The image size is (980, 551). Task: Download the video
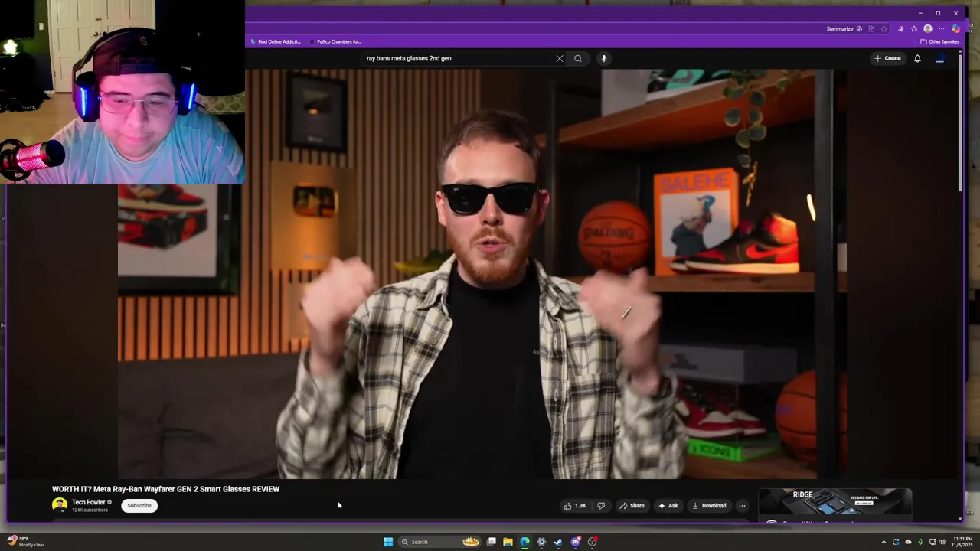tap(709, 505)
